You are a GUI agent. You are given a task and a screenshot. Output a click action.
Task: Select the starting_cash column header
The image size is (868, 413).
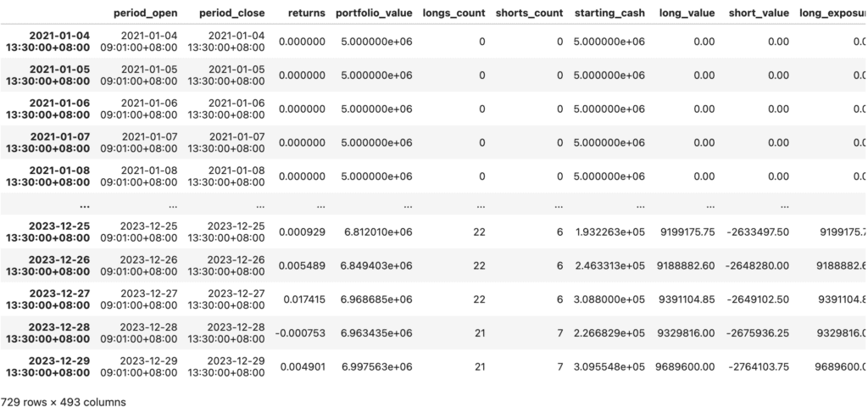[609, 14]
